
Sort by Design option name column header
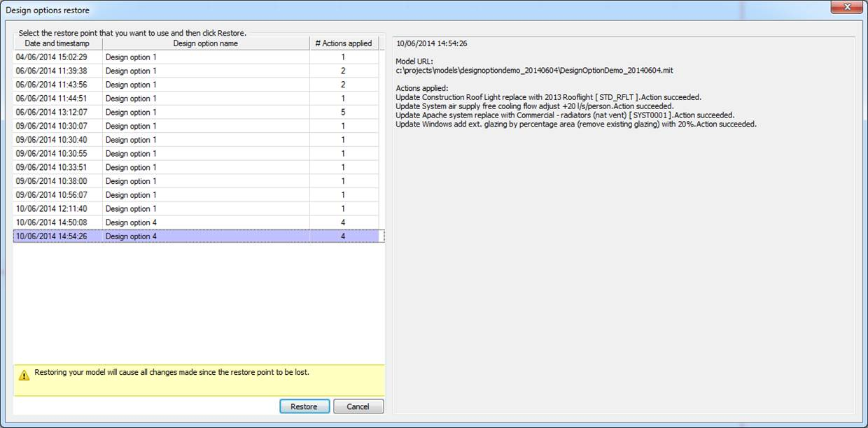coord(205,43)
